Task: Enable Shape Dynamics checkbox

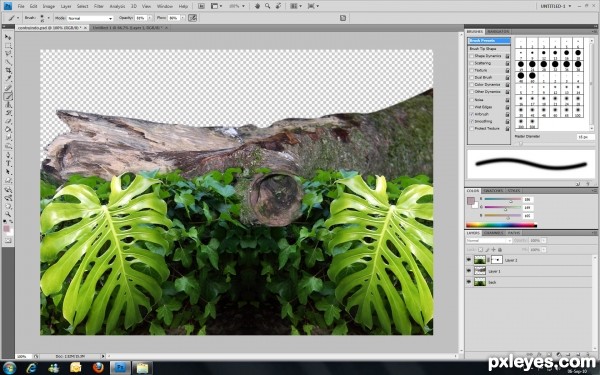Action: [x=472, y=56]
